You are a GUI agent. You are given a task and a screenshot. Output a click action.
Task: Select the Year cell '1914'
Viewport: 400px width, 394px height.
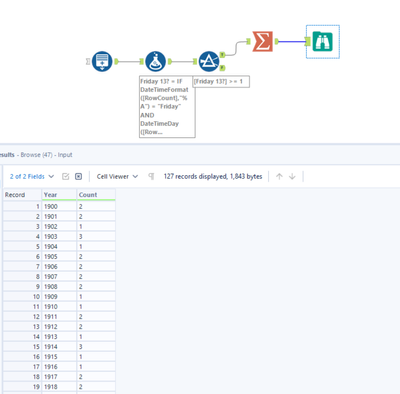(59, 347)
